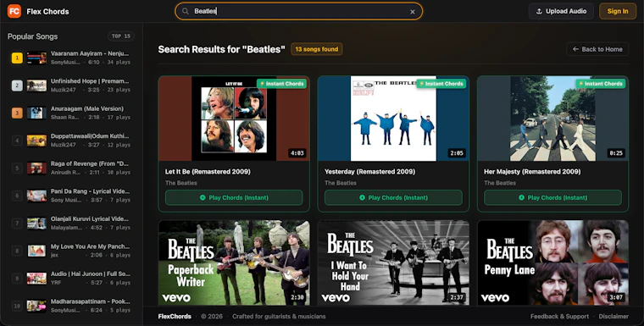Click Instant Chords badge on Let It Be cover

pos(281,84)
